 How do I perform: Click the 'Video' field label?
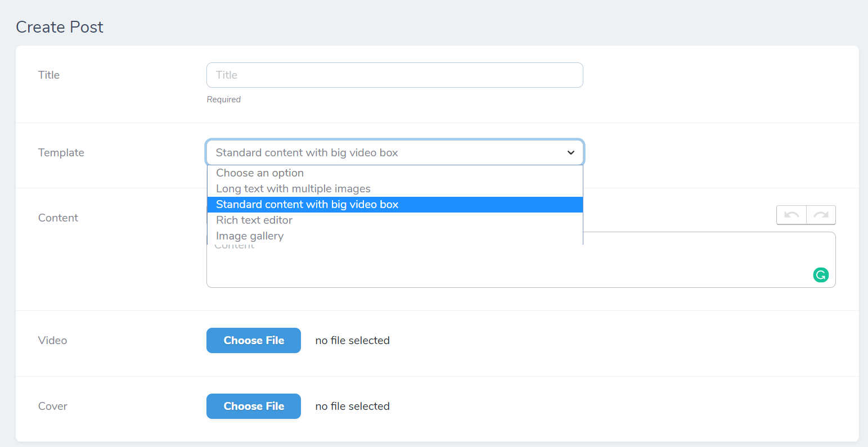click(x=52, y=341)
